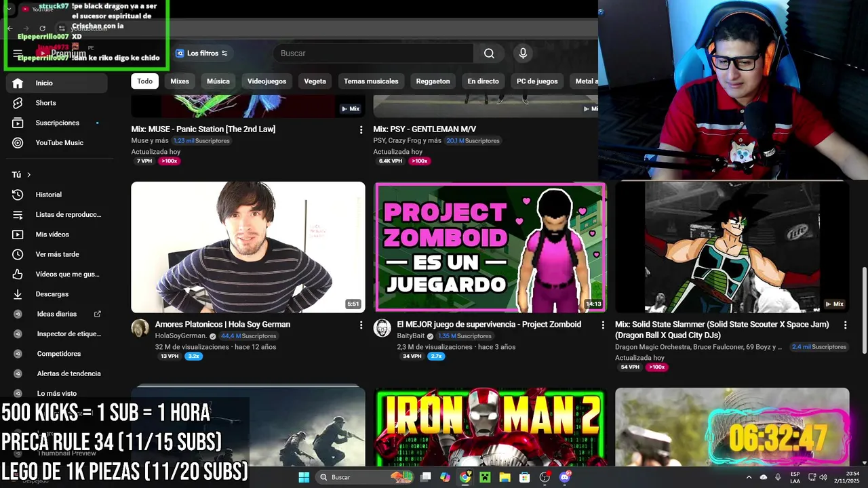The image size is (868, 488).
Task: Open Los filtros vidIQ dropdown
Action: (x=201, y=54)
